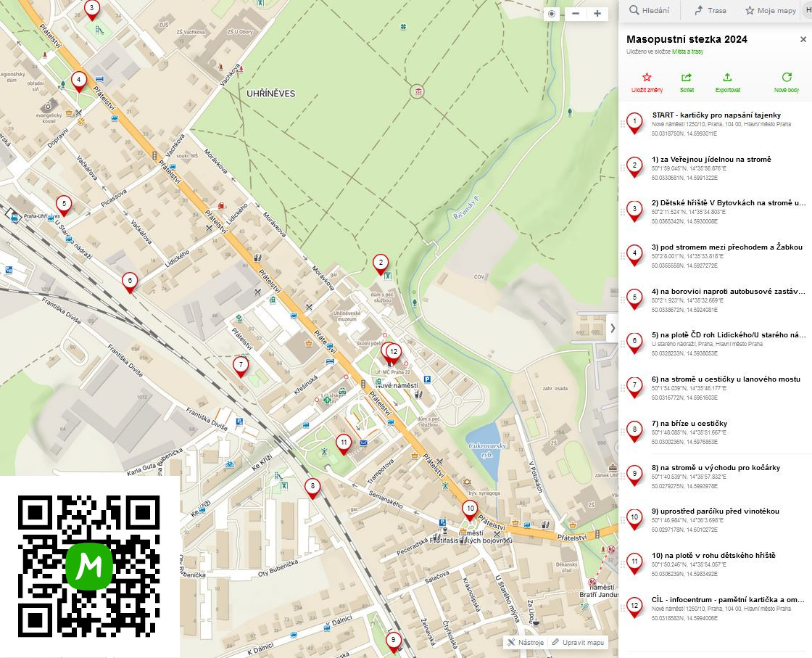
Task: Click map marker 4 on Přátelství street
Action: pyautogui.click(x=79, y=82)
